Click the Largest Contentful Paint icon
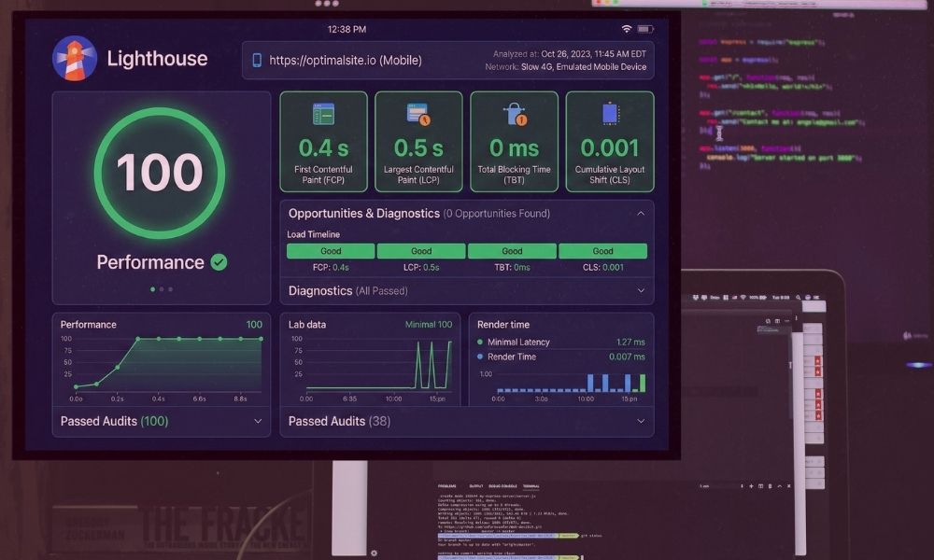934x560 pixels. 417,115
